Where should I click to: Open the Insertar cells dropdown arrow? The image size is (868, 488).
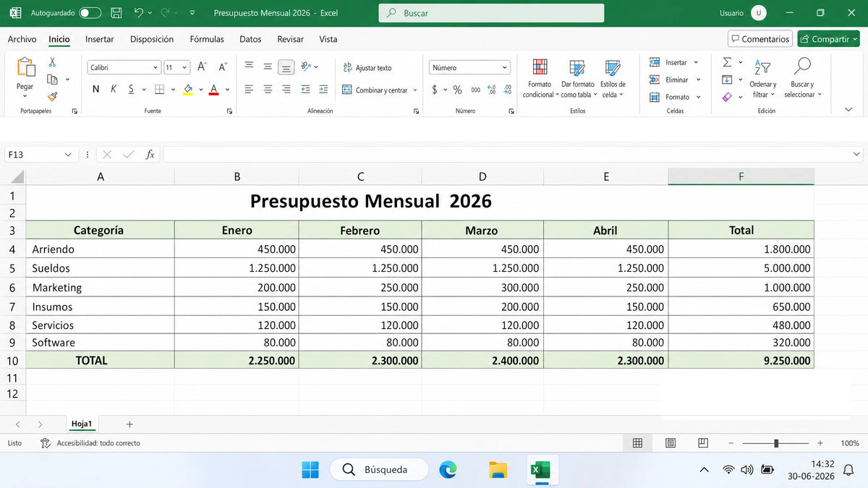pyautogui.click(x=696, y=62)
